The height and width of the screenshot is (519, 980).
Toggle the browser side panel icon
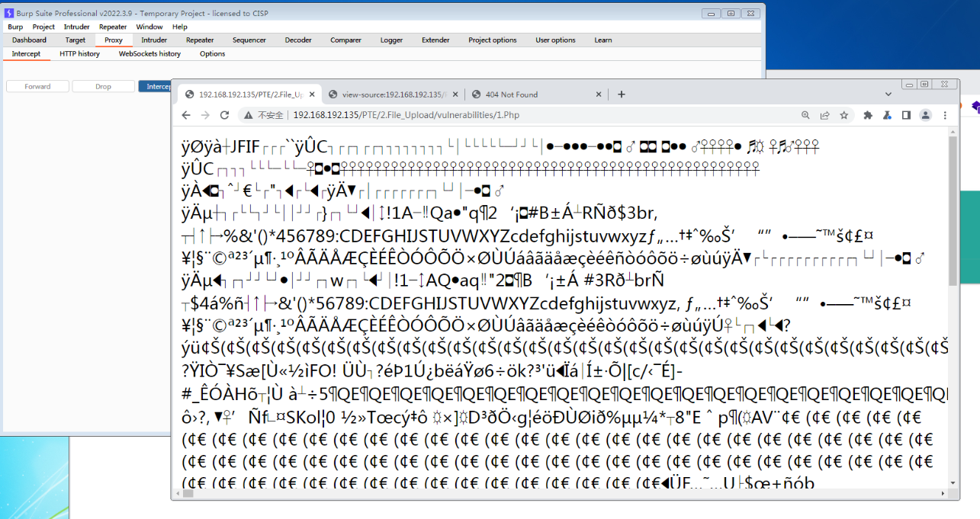[x=906, y=115]
